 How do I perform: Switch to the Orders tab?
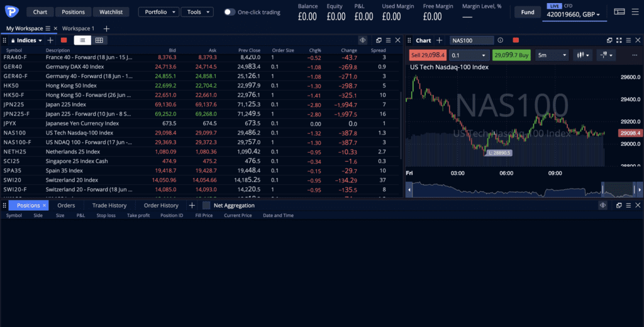point(66,206)
